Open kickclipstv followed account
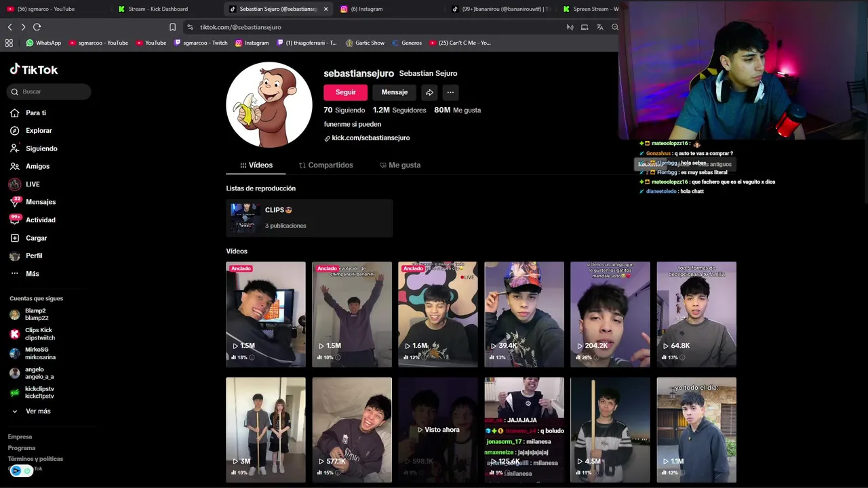868x488 pixels. (x=31, y=392)
